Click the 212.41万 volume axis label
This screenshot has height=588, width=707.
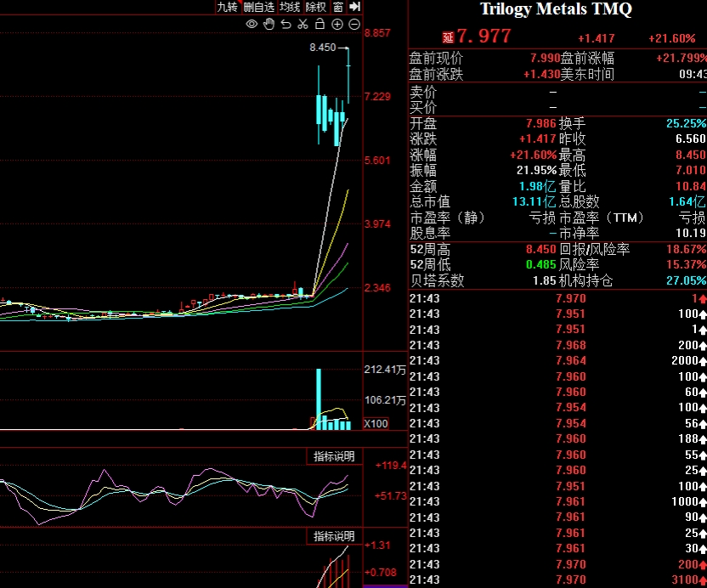(x=385, y=370)
